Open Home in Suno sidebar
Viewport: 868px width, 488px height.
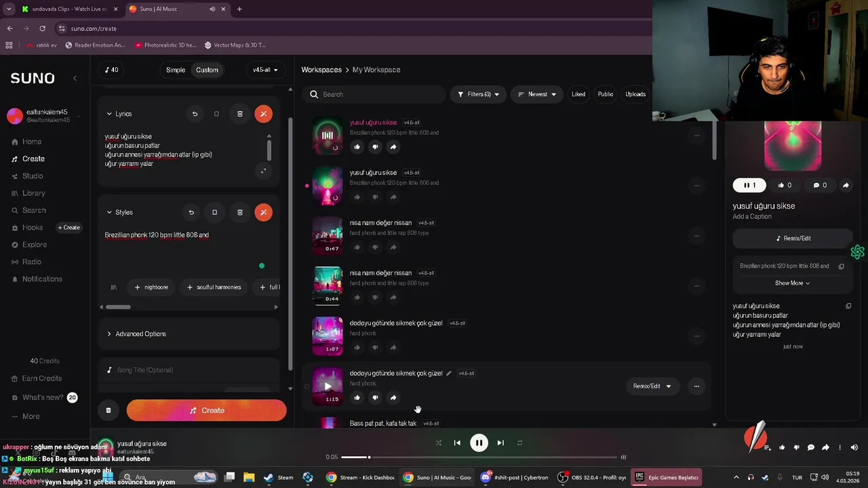point(31,142)
